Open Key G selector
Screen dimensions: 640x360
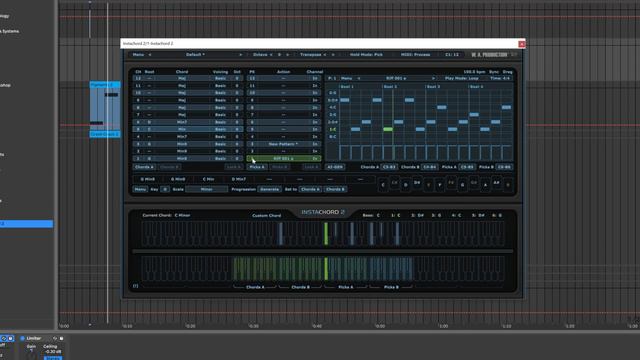165,189
